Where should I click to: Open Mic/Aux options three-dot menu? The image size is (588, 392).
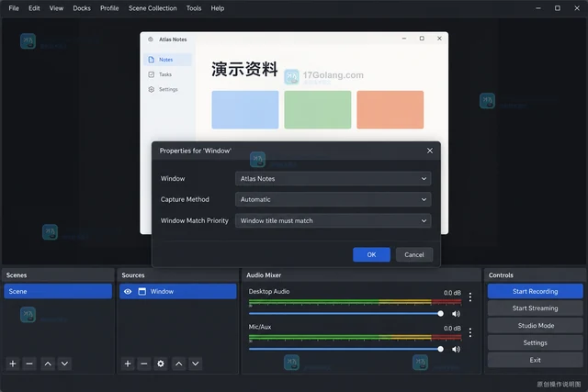470,332
